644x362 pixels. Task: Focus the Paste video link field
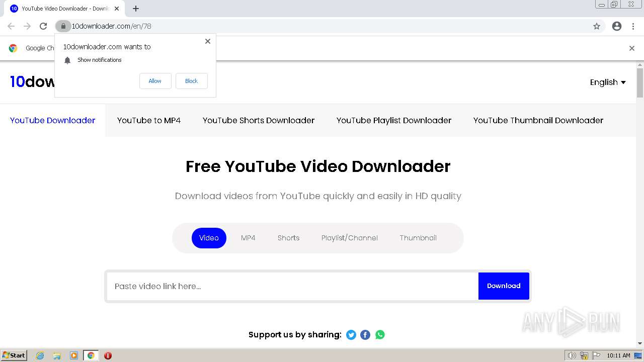(x=292, y=286)
